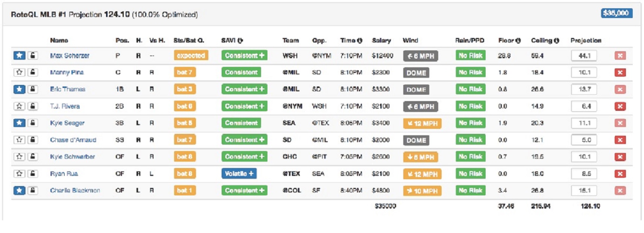Click lock icon for Chase d'Arnaud
This screenshot has height=233, width=644.
click(33, 140)
